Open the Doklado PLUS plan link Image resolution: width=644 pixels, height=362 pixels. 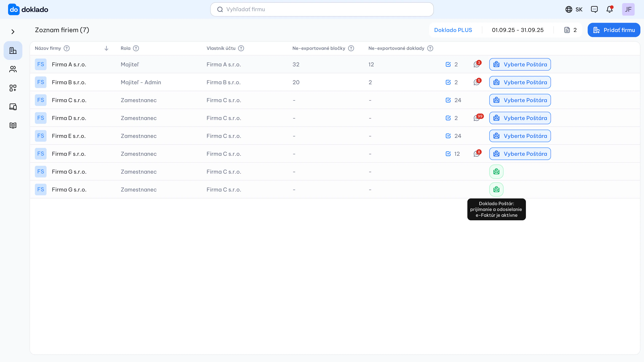coord(453,30)
